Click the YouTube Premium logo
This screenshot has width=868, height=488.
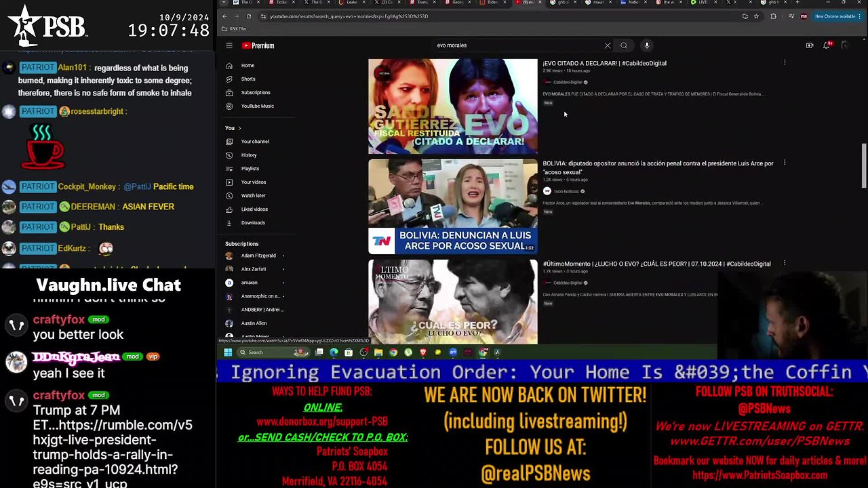(258, 45)
